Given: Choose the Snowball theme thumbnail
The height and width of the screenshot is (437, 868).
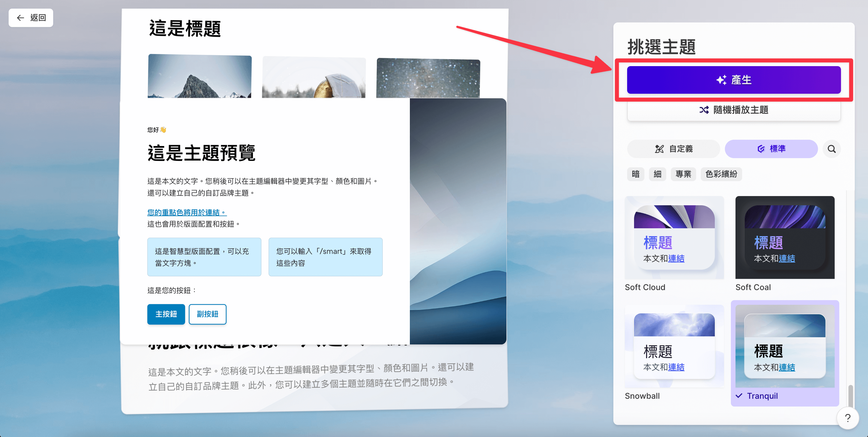Looking at the screenshot, I should click(674, 346).
